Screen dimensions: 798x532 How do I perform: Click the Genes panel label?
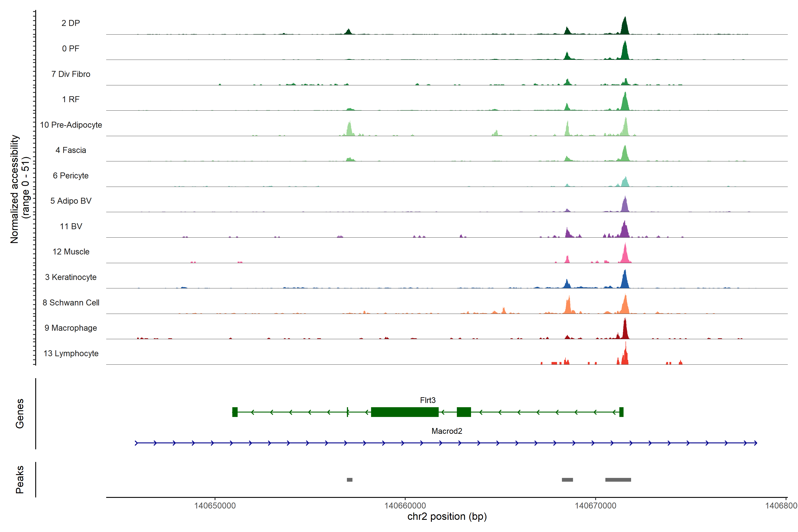click(20, 413)
